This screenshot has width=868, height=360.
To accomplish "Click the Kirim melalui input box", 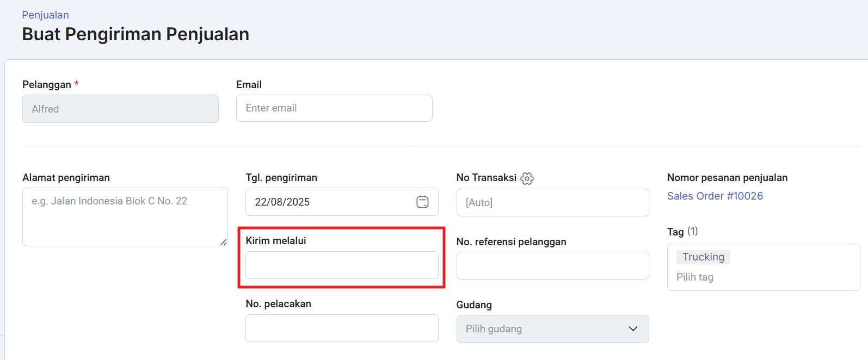I will click(342, 265).
